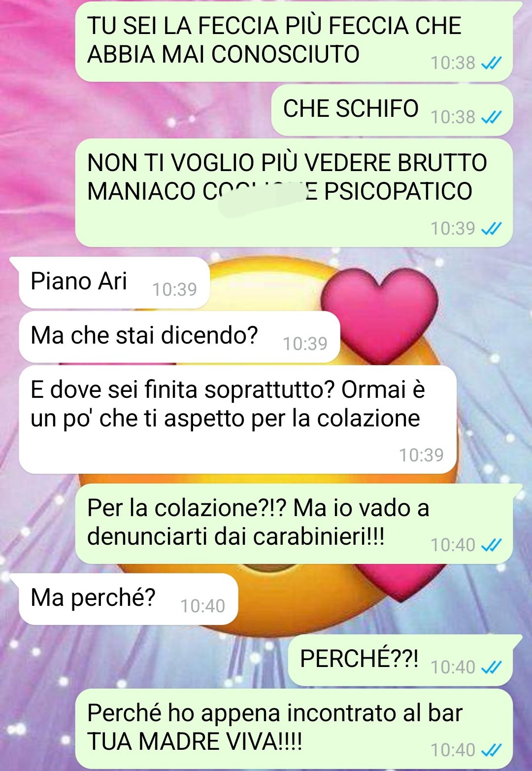The width and height of the screenshot is (532, 771).
Task: Tap the 'TU SEI LA FECCIA' message bubble
Action: [294, 41]
